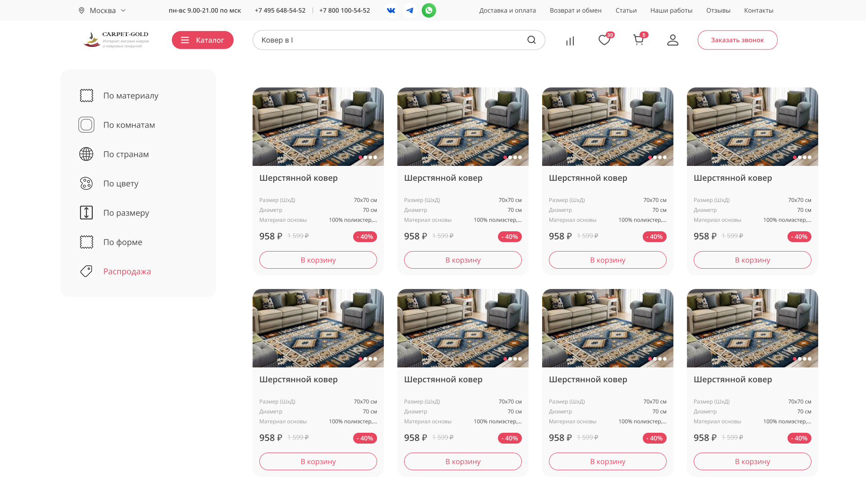The width and height of the screenshot is (866, 504).
Task: Open the product comparison bars icon
Action: pyautogui.click(x=570, y=41)
